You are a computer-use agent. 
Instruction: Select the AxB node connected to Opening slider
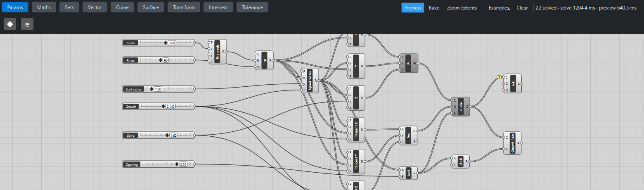[409, 173]
